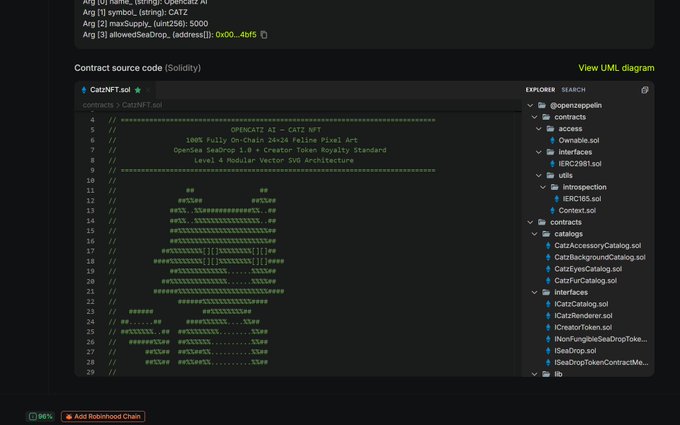Image resolution: width=680 pixels, height=425 pixels.
Task: Click Ethereum icon beside IERC165.sol
Action: click(556, 199)
